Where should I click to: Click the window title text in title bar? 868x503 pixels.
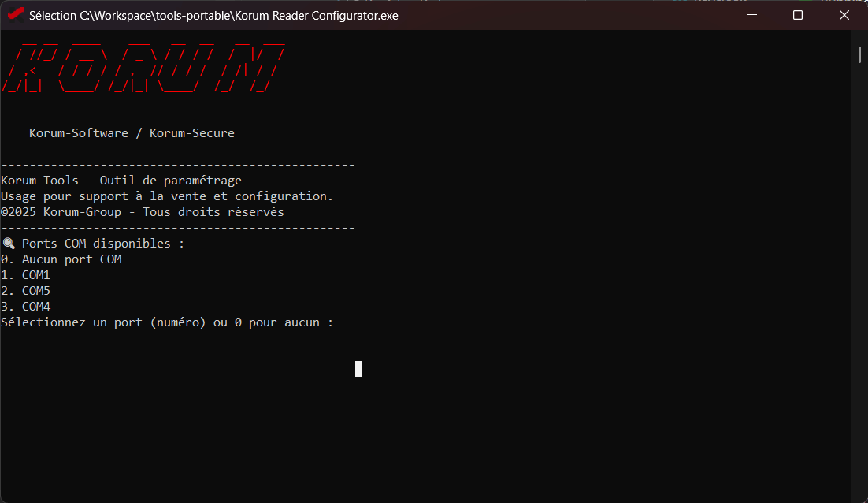[x=213, y=16]
